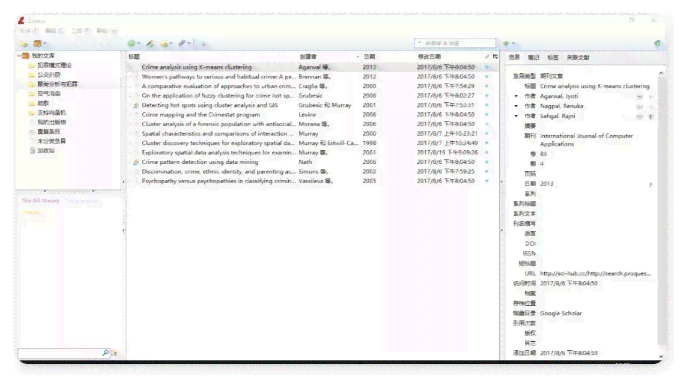The height and width of the screenshot is (377, 681).
Task: Click the title field 'Crime analysis using K-means clustering'
Action: coord(595,86)
